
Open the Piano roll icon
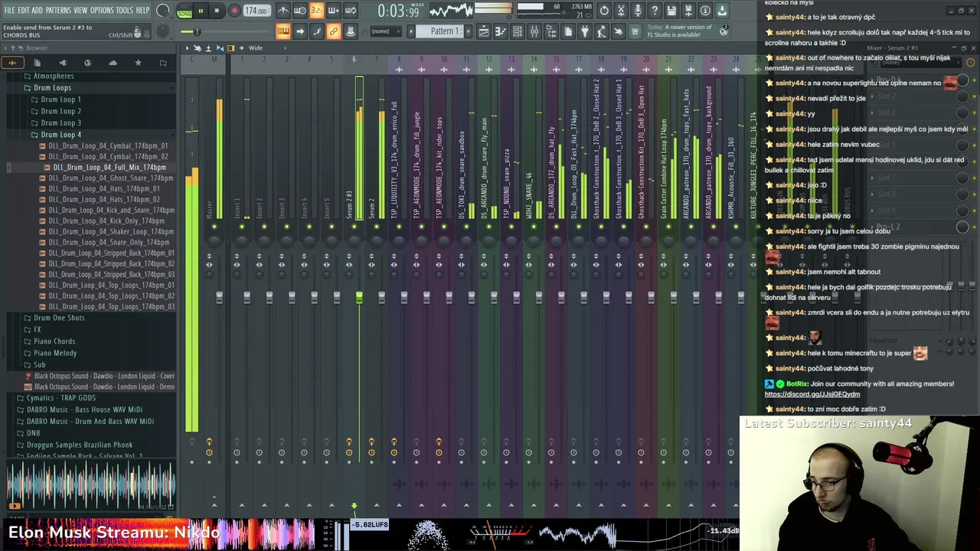click(501, 31)
